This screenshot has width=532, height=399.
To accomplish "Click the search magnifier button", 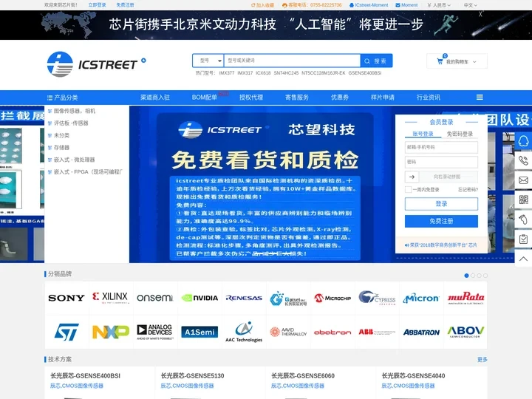I will [376, 61].
